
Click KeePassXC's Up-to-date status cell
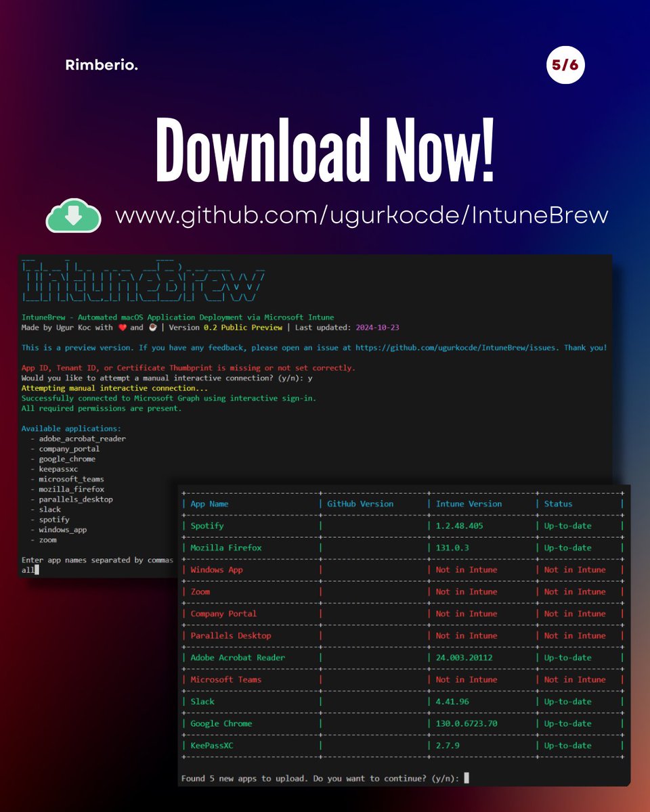567,746
